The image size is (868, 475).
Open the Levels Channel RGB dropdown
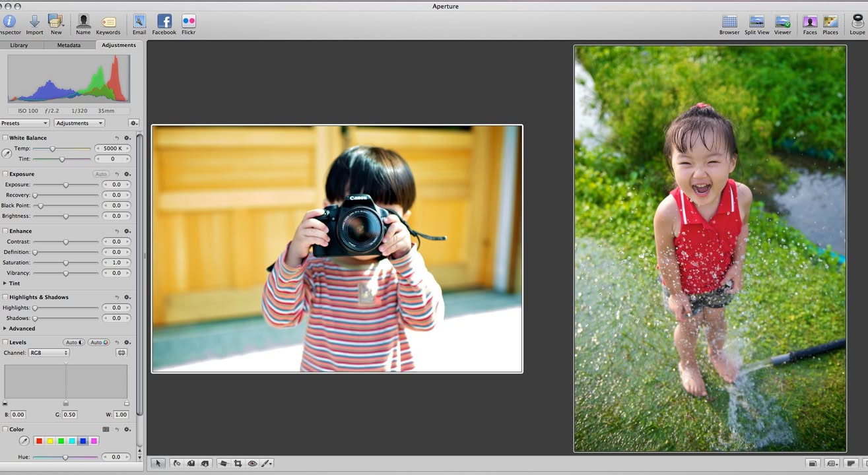(x=48, y=353)
